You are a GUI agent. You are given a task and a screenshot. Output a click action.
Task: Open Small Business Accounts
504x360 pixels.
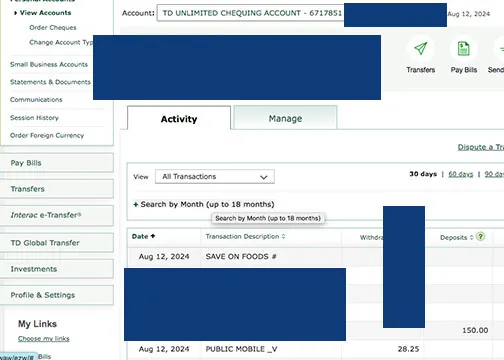[x=49, y=64]
